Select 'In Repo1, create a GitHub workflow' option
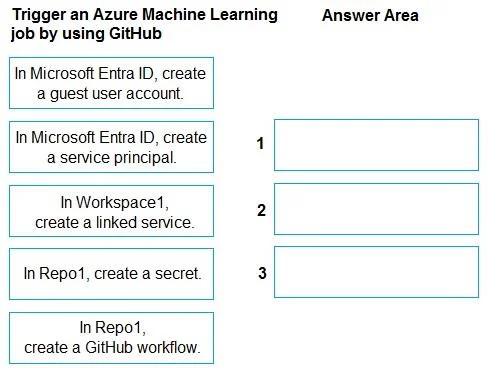Image resolution: width=488 pixels, height=370 pixels. [x=111, y=338]
